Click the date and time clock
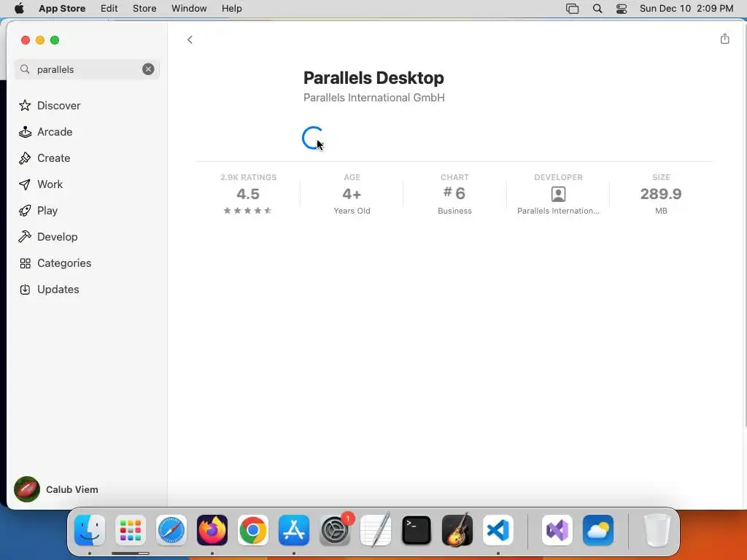 686,8
